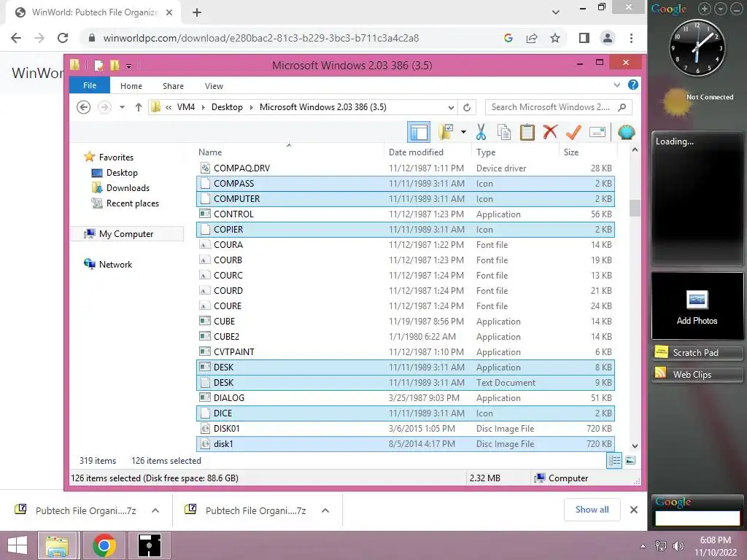
Task: Click the DIALOG application icon
Action: 205,397
